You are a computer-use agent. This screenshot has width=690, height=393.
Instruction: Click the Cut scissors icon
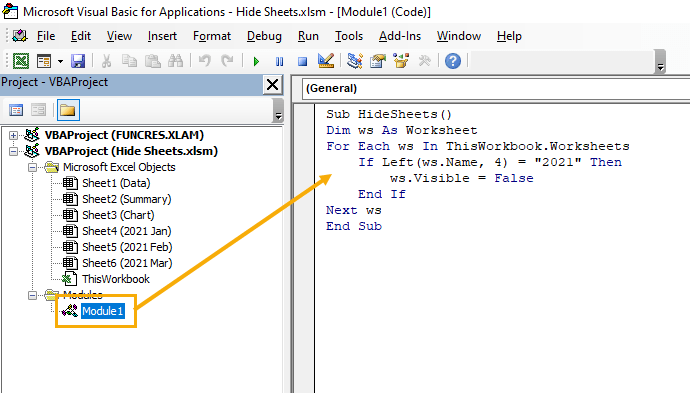tap(106, 61)
